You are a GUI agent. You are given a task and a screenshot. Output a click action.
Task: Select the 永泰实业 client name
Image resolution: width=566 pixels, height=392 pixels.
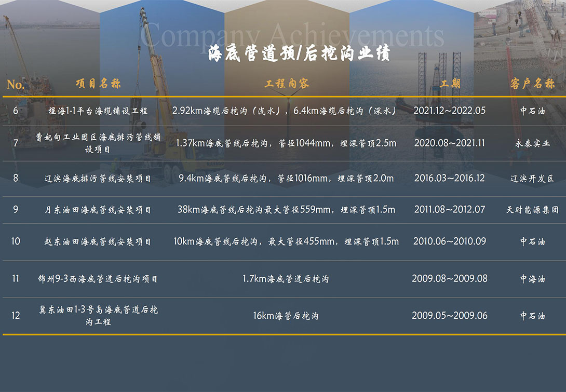point(530,142)
